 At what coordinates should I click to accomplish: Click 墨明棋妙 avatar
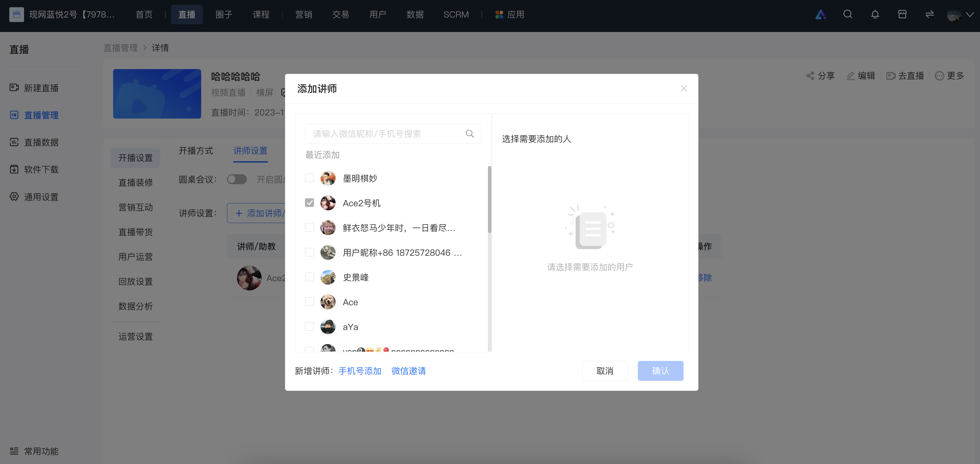(x=328, y=178)
